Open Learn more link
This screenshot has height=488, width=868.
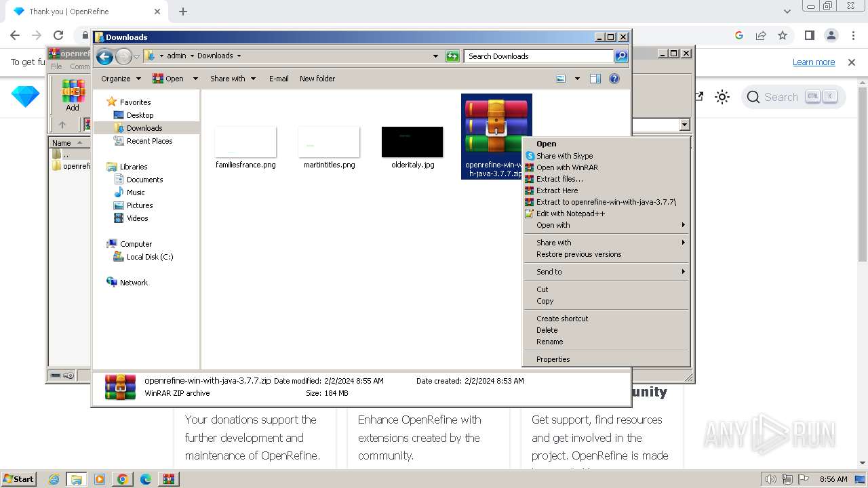click(x=814, y=62)
